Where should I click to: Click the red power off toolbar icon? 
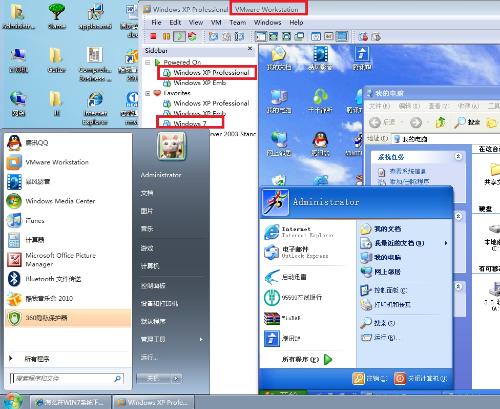pos(153,36)
